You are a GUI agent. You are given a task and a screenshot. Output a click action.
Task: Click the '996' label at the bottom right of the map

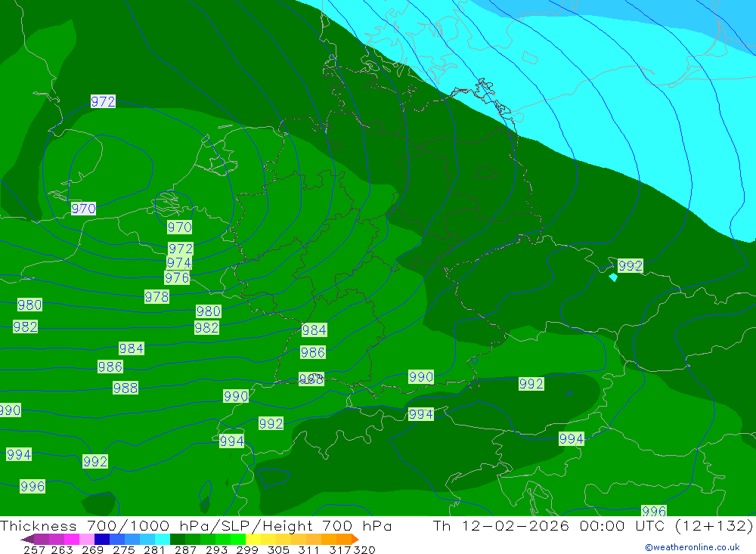[x=654, y=511]
